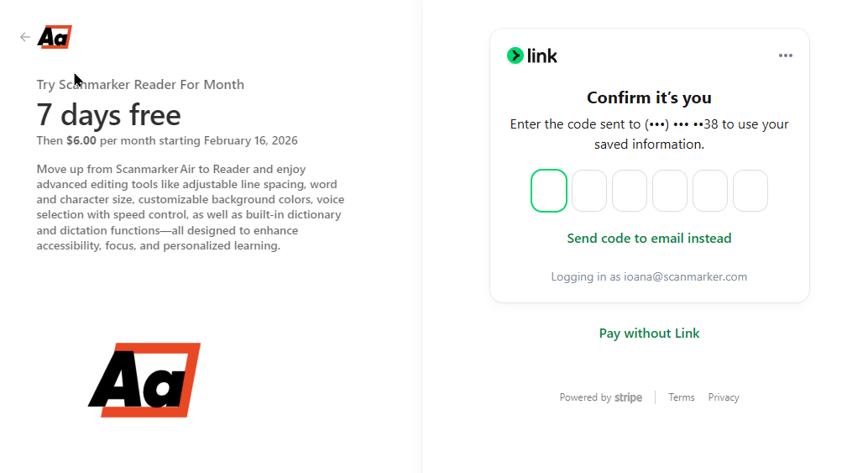Select the second verification code box
868x473 pixels.
[x=589, y=191]
